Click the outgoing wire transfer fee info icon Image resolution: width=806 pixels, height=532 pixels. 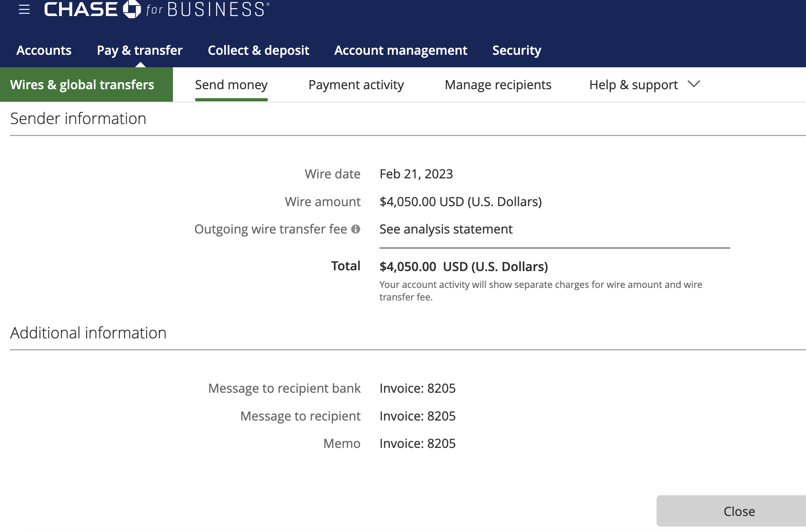[x=356, y=229]
